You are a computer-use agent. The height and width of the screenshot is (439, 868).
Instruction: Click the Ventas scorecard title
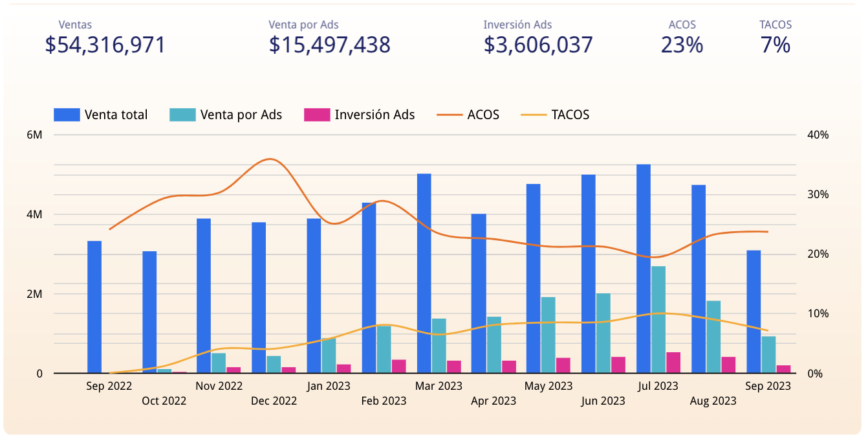click(x=75, y=25)
